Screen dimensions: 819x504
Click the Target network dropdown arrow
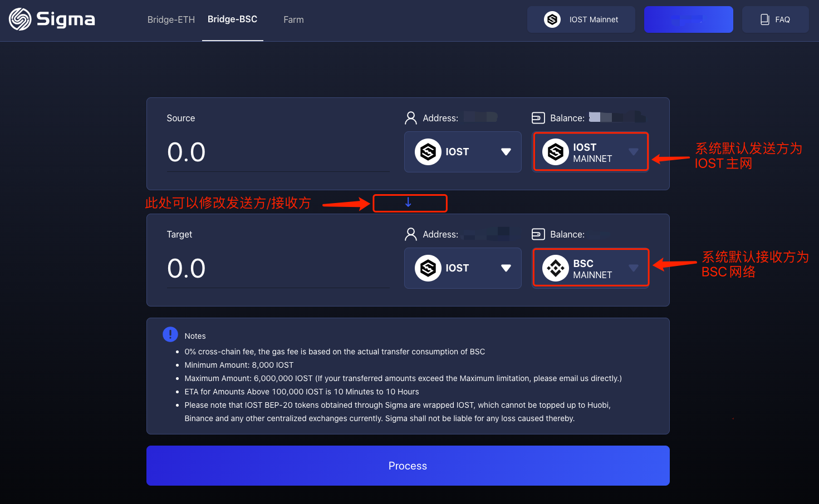[x=634, y=268]
